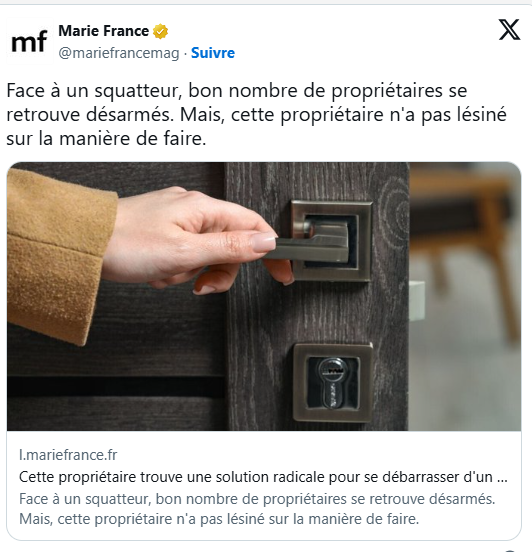Open the l.mariefrance.fr domain link
The height and width of the screenshot is (552, 532).
click(68, 455)
